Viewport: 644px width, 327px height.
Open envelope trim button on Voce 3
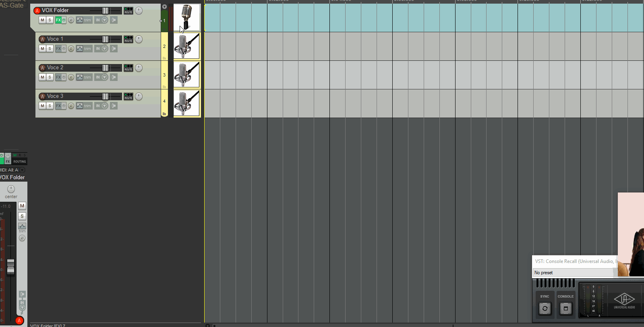click(80, 106)
